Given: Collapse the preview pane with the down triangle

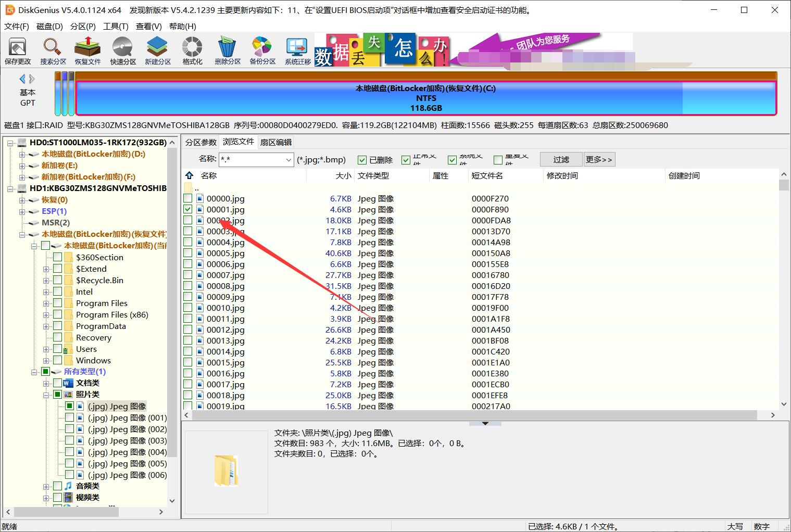Looking at the screenshot, I should [485, 423].
